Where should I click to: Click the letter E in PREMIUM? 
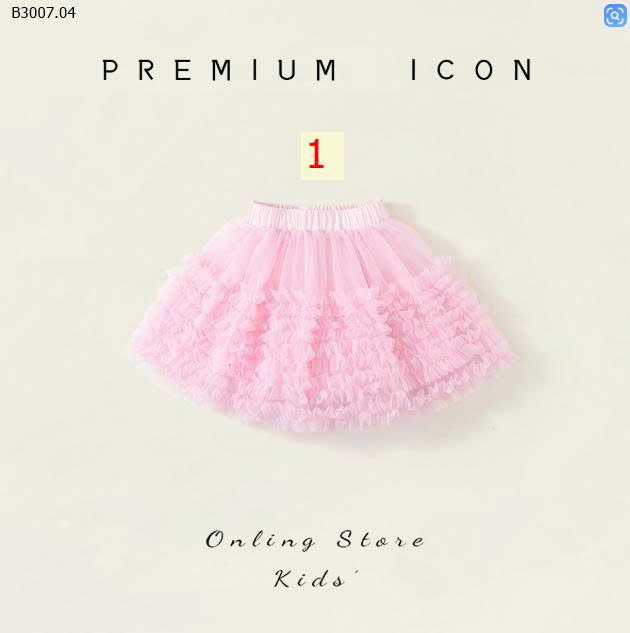coord(183,70)
